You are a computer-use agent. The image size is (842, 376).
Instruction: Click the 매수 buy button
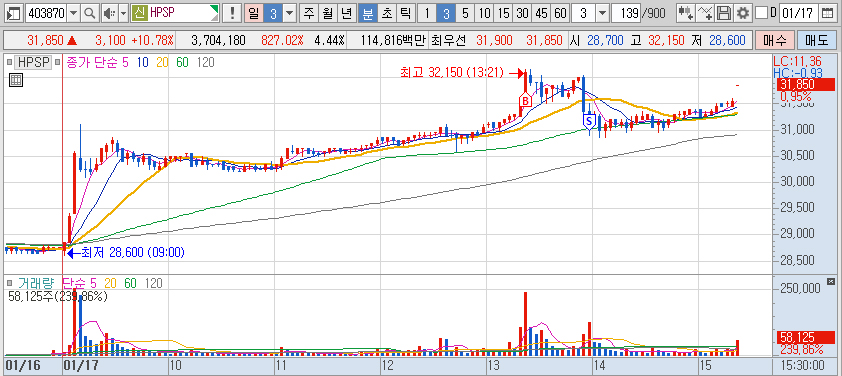point(774,40)
